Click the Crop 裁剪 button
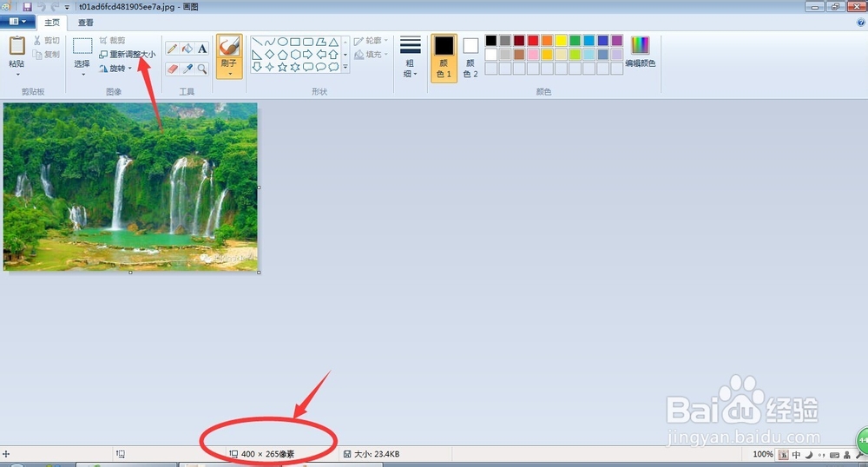 (112, 41)
